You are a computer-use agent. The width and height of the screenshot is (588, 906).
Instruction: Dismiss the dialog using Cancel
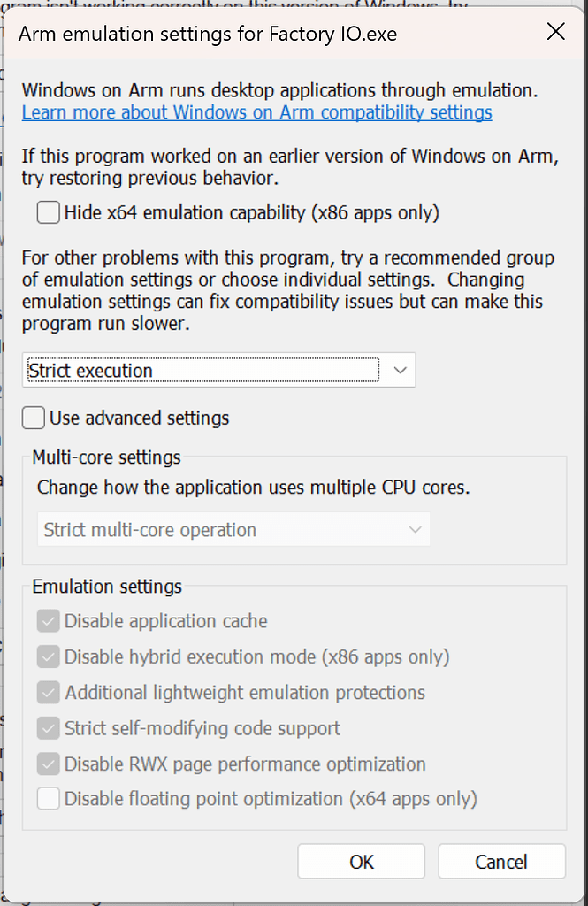coord(501,861)
